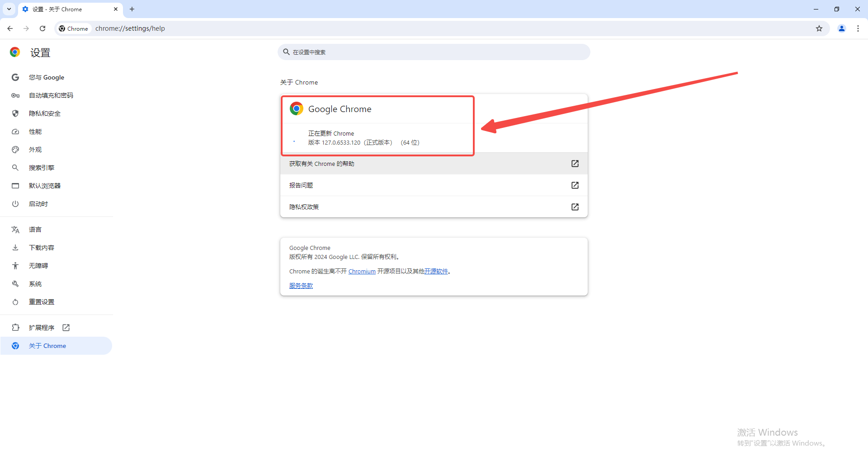Click the Chrome logo next to 设置 title
868x470 pixels.
point(15,52)
